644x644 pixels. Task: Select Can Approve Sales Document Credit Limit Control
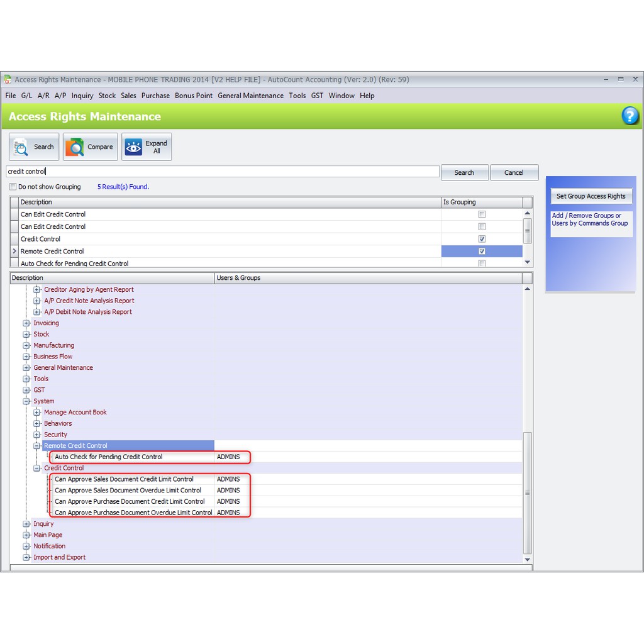124,479
